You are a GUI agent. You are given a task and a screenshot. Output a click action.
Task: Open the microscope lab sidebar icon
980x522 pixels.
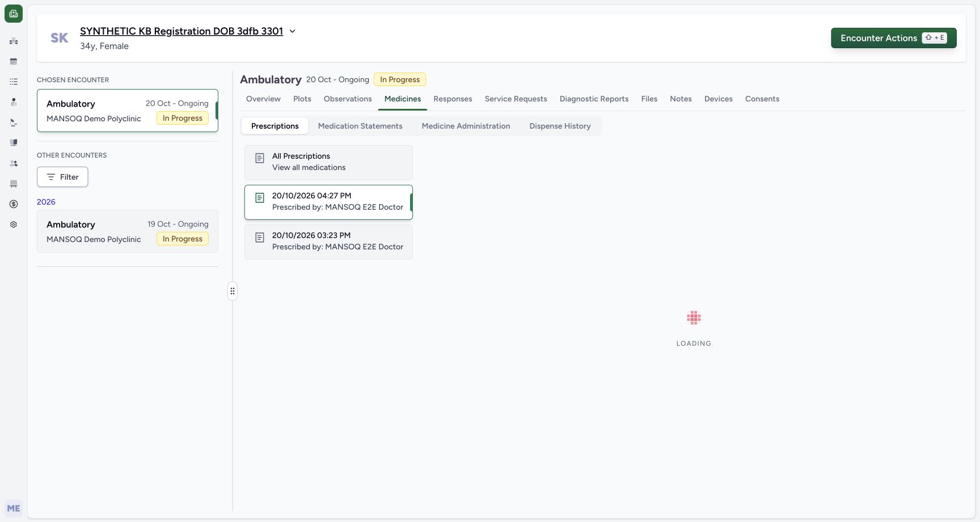(14, 122)
